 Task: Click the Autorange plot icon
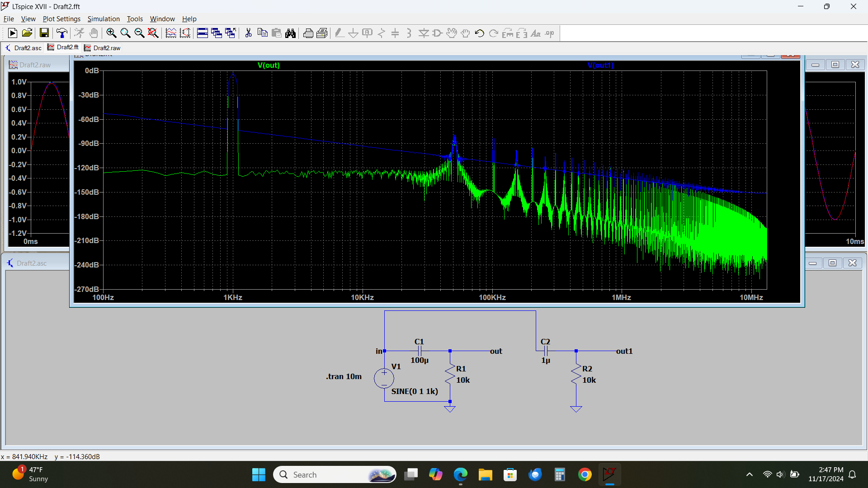click(171, 33)
